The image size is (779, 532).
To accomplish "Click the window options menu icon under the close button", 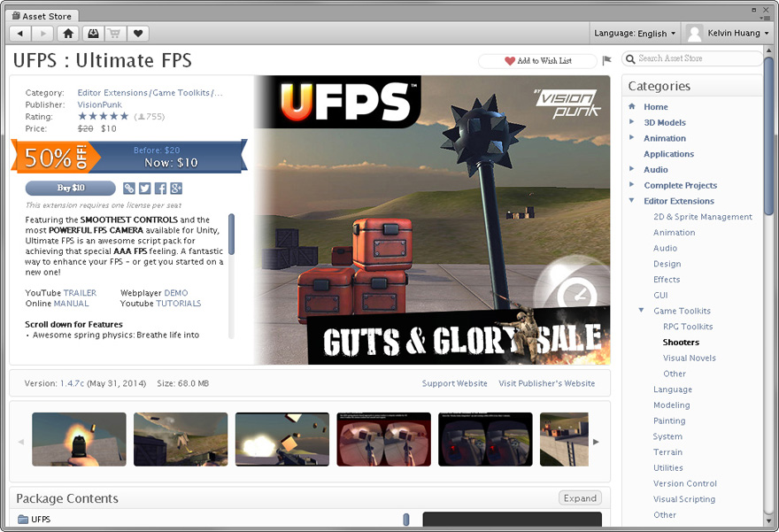I will [x=766, y=18].
